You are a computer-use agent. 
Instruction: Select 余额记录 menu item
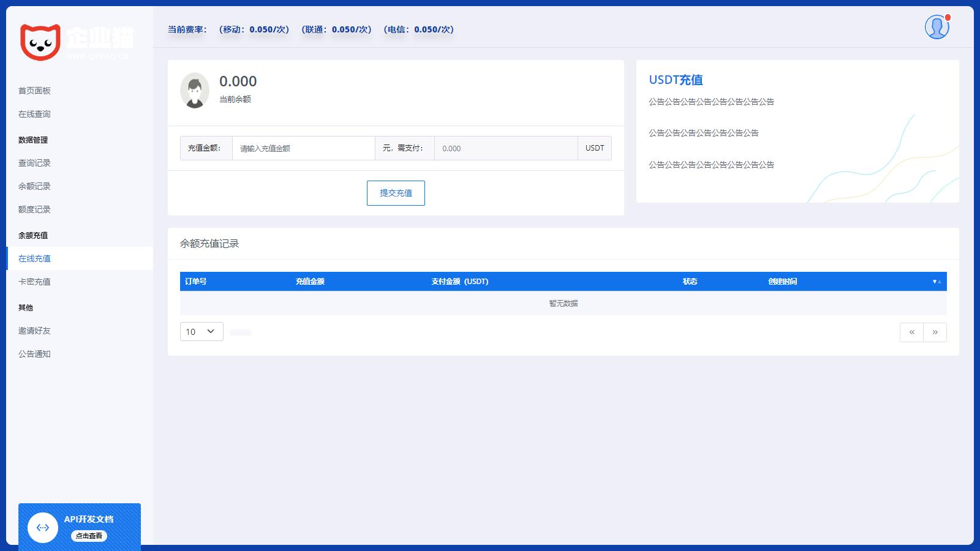click(x=34, y=186)
